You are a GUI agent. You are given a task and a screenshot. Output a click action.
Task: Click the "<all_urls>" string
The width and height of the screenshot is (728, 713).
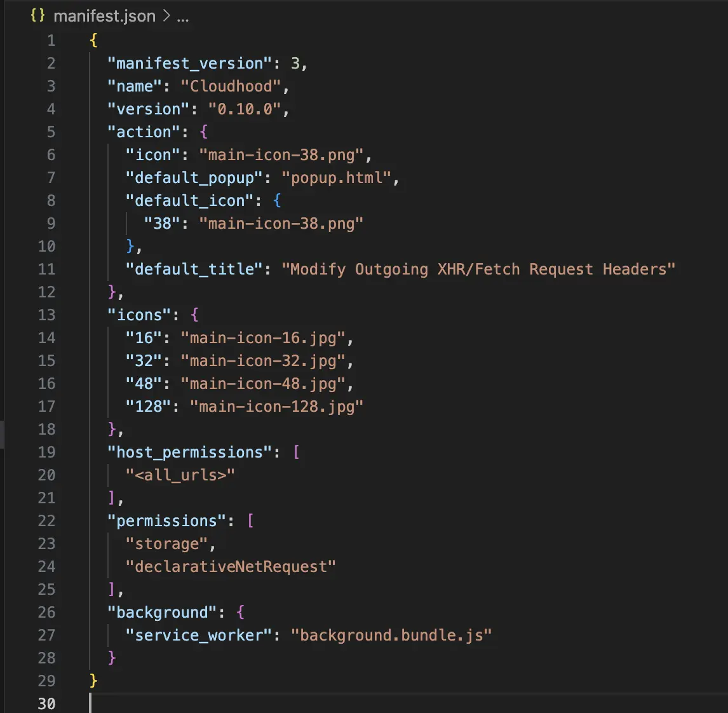(180, 475)
